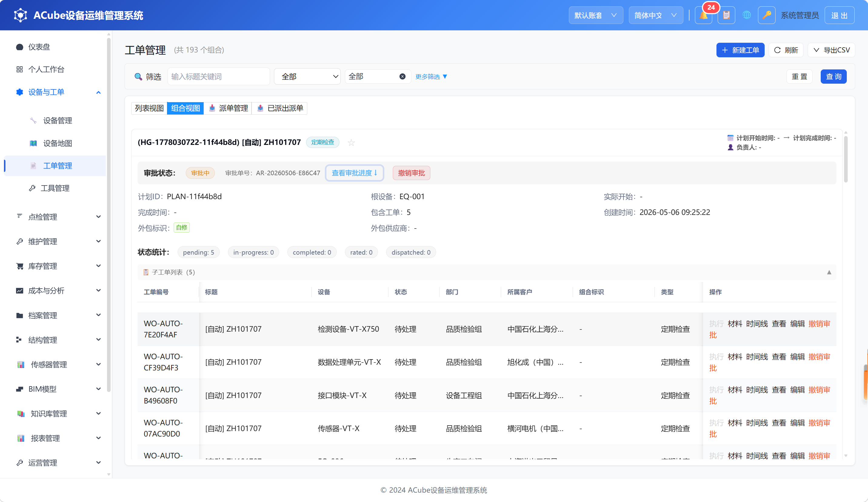Open 设备地图 in sidebar
Viewport: 868px width, 502px height.
coord(55,143)
